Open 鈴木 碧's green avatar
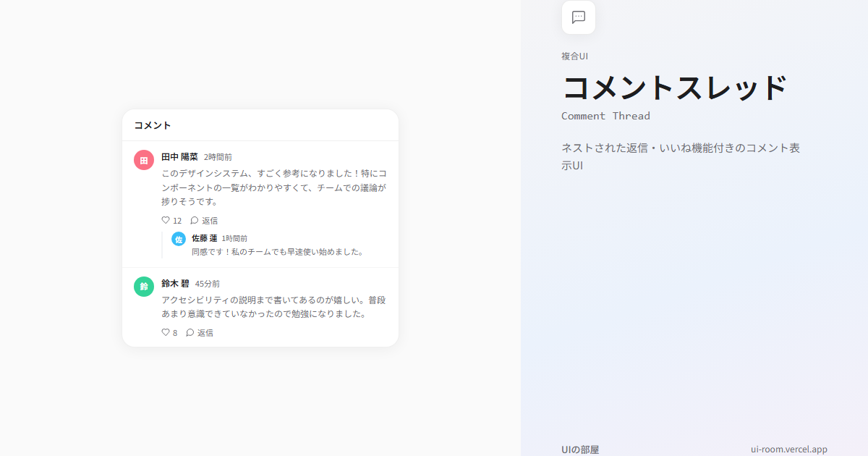This screenshot has height=456, width=868. 144,287
